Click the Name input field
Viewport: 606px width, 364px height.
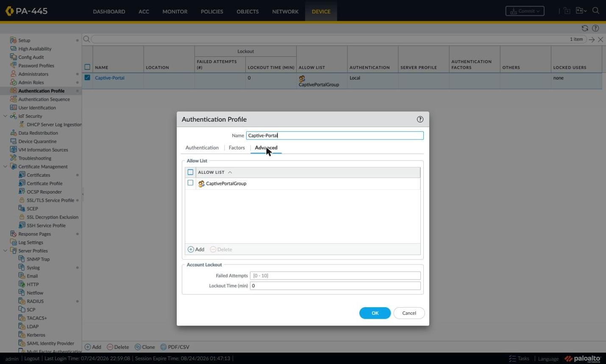coord(335,136)
